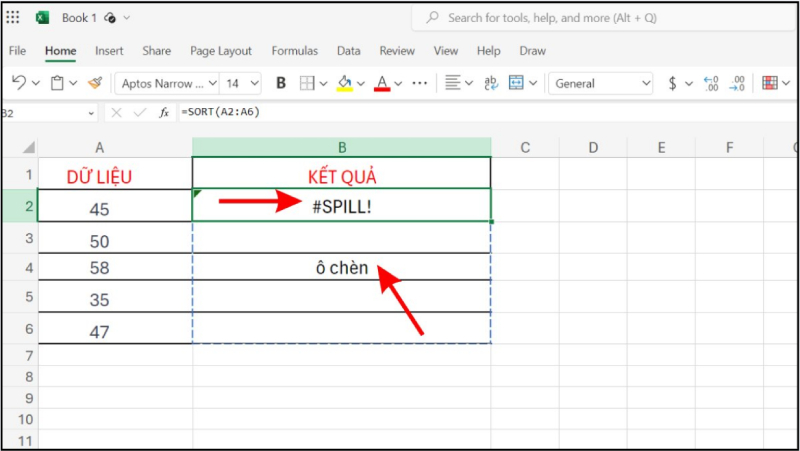The image size is (800, 451).
Task: Select the cell containing ô chèn
Action: pos(342,267)
